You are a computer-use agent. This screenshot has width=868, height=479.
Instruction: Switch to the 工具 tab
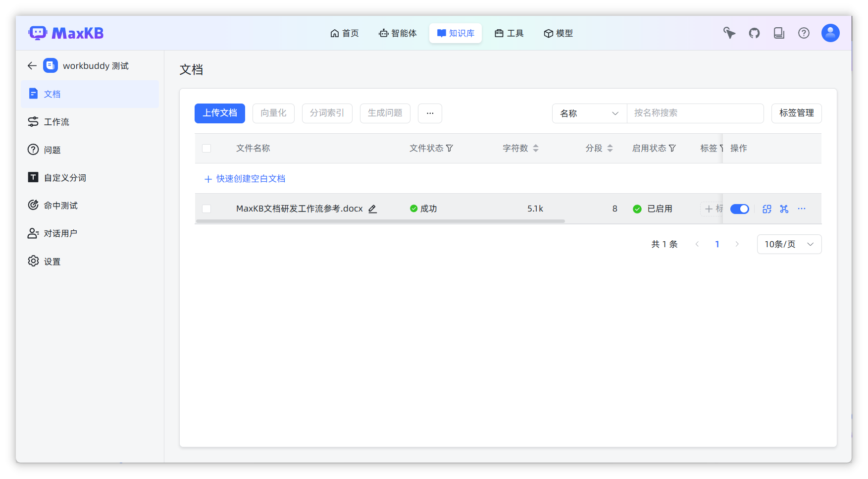509,33
